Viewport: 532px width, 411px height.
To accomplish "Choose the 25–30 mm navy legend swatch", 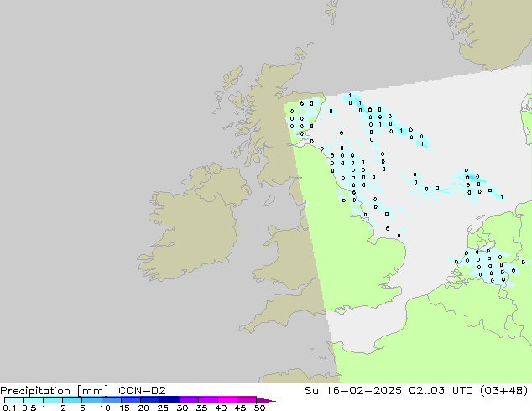I will tap(170, 400).
